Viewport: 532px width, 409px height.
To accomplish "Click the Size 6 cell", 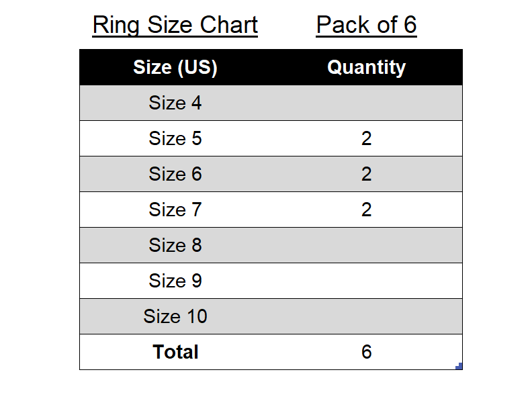I will (175, 175).
